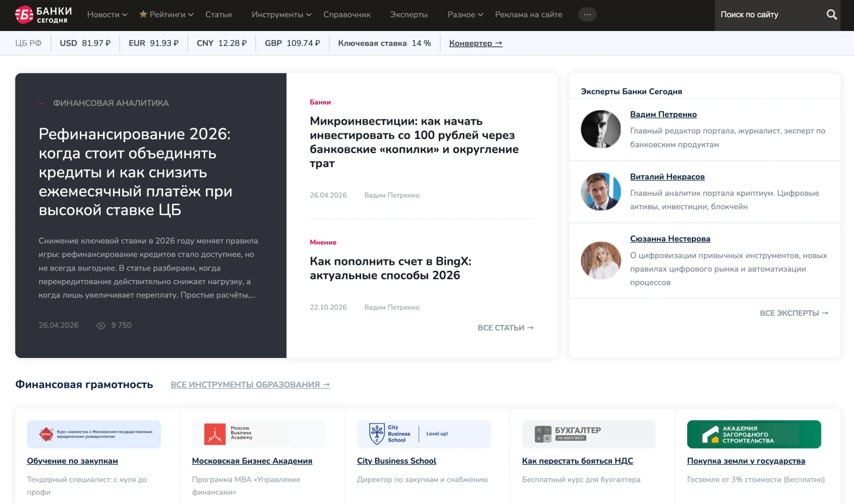The image size is (854, 504).
Task: Click the Академия загородного строительства banner
Action: pyautogui.click(x=754, y=434)
